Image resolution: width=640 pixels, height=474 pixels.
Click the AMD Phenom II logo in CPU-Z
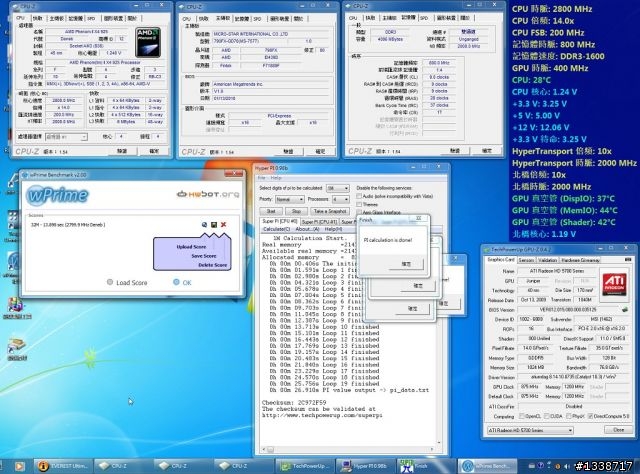[x=148, y=42]
